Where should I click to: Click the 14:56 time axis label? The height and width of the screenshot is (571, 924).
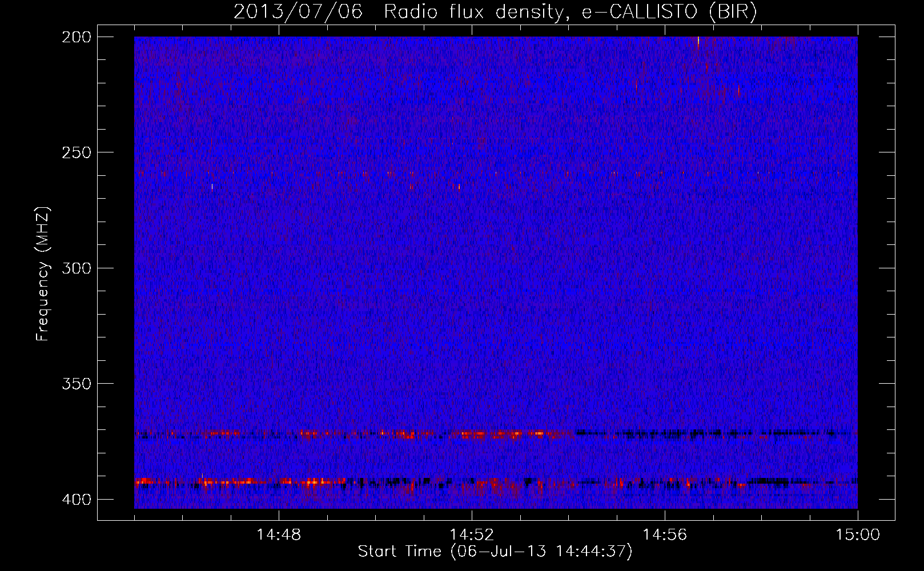(665, 534)
